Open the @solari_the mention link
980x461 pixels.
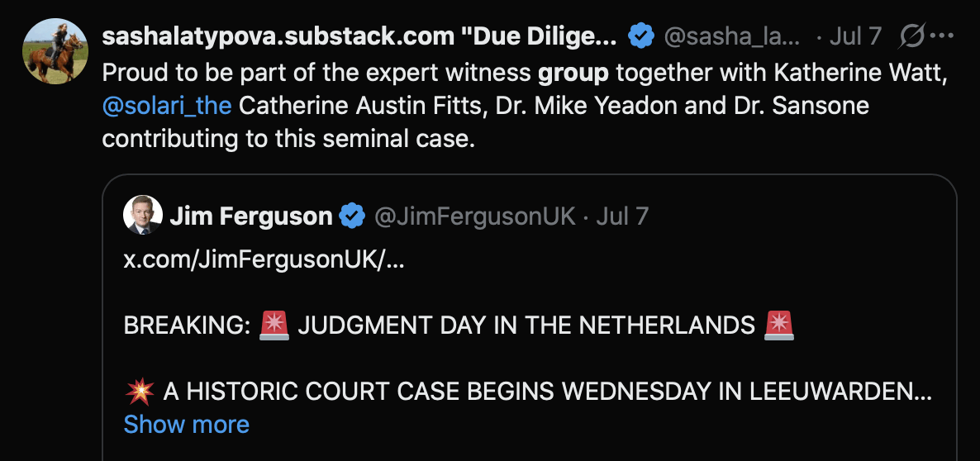click(167, 106)
